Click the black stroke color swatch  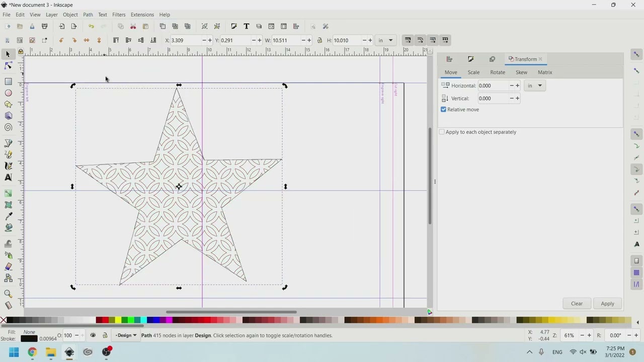(x=29, y=339)
